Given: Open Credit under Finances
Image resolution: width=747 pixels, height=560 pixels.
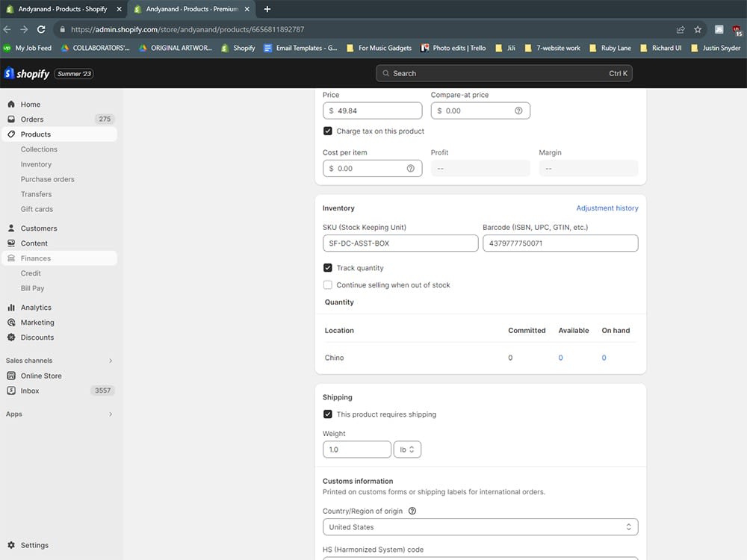Looking at the screenshot, I should click(31, 273).
